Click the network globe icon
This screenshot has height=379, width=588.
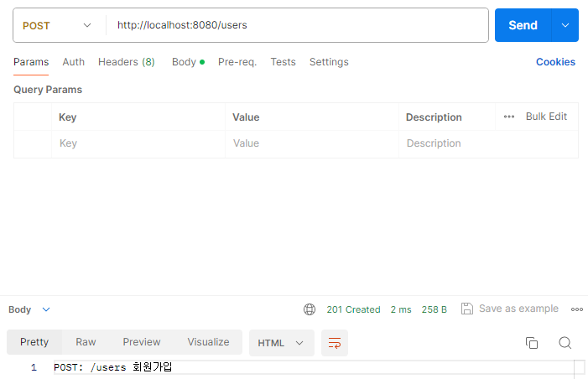pos(310,309)
